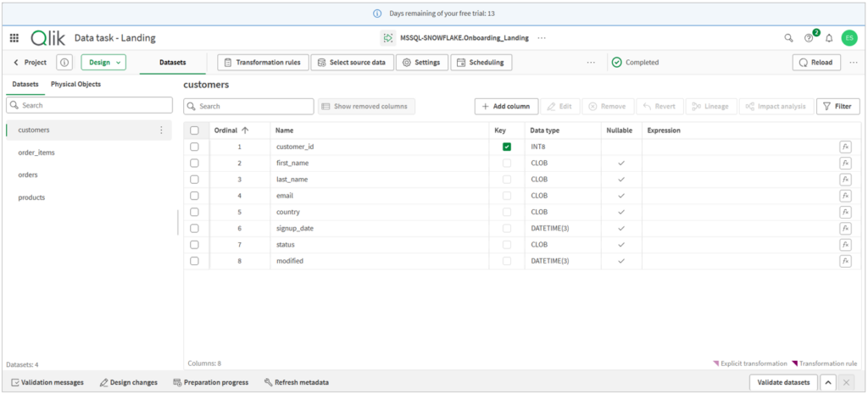Select row checkbox for customer_id
This screenshot has height=394, width=868.
point(194,147)
